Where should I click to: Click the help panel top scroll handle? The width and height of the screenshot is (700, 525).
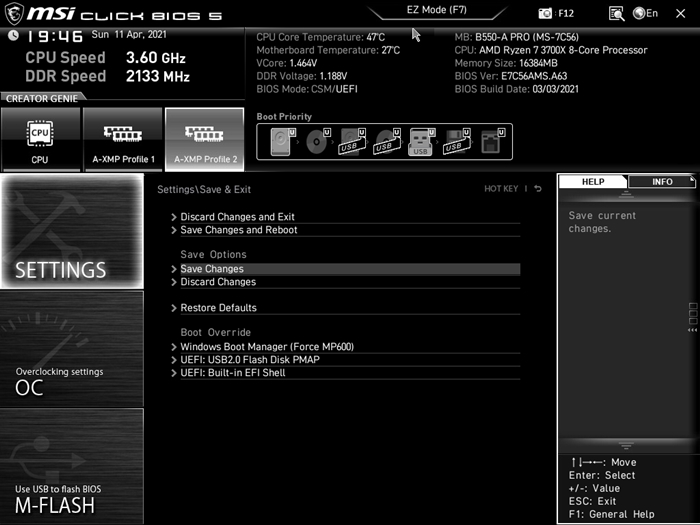click(x=626, y=194)
